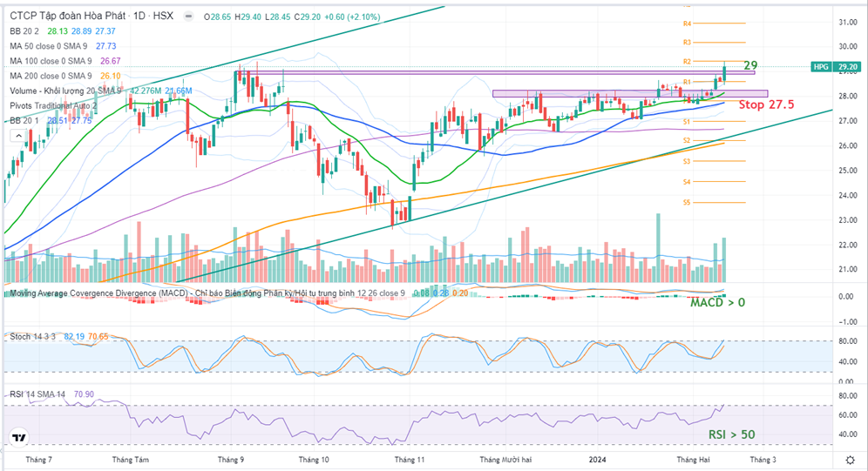
Task: Click the open value O28.65
Action: click(218, 17)
